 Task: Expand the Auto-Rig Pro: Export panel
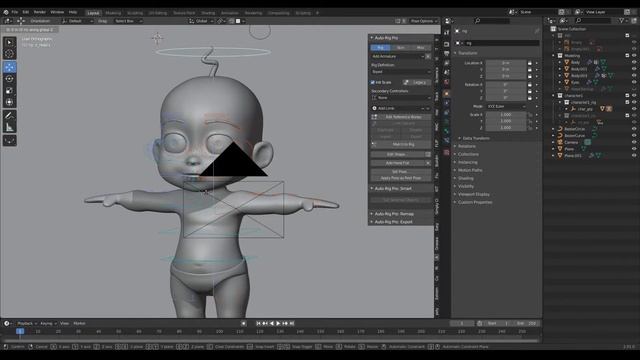coord(393,222)
